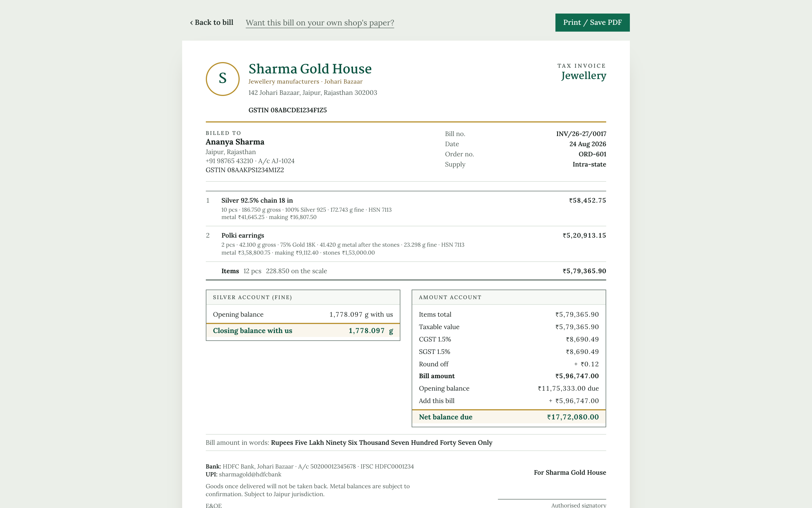Click the date value '24 Aug 2026'
The height and width of the screenshot is (508, 812).
[x=588, y=144]
